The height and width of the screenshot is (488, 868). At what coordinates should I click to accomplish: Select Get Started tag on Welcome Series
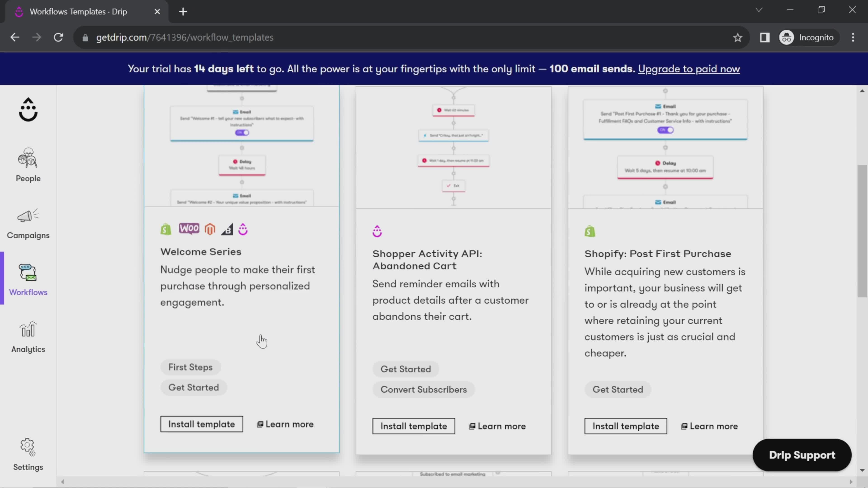point(193,387)
